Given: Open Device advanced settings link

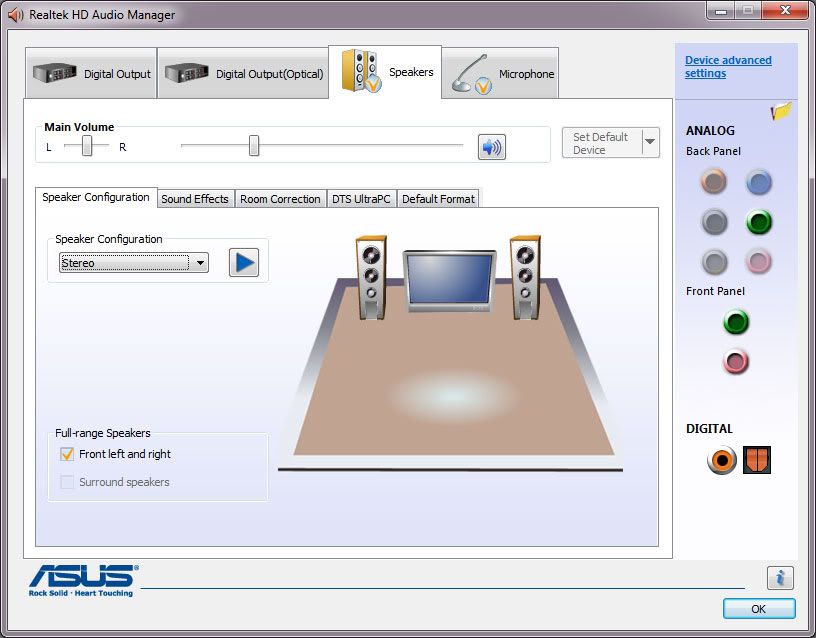Looking at the screenshot, I should coord(728,67).
